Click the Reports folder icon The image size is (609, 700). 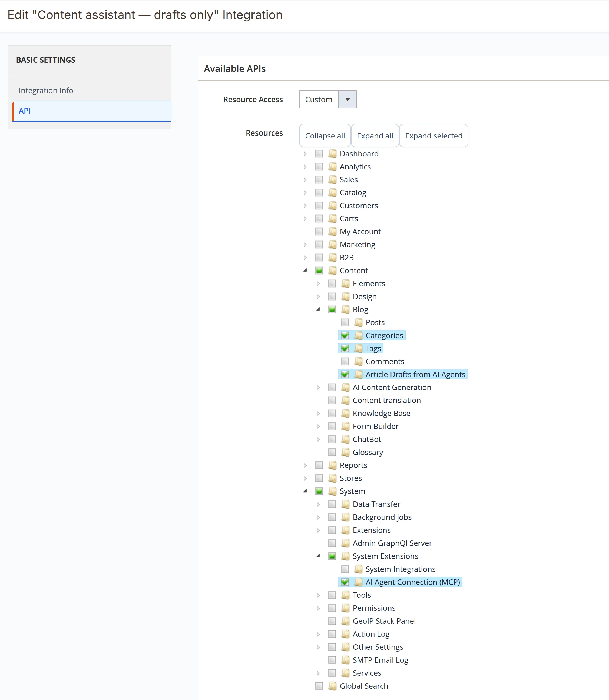pos(332,465)
